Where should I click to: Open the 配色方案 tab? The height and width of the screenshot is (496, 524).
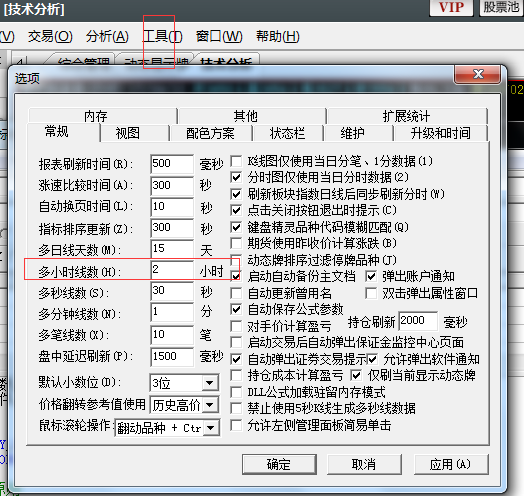[x=211, y=133]
